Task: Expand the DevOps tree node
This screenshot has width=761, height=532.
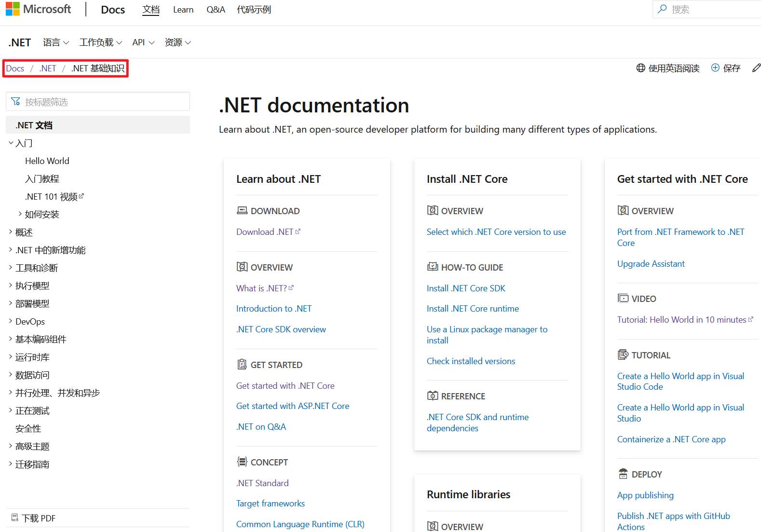Action: (x=11, y=321)
